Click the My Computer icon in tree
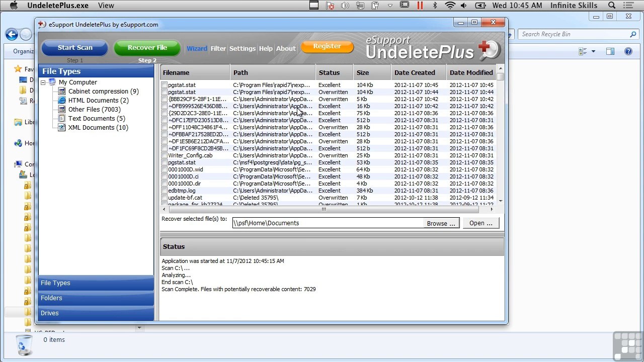This screenshot has height=362, width=644. point(52,82)
